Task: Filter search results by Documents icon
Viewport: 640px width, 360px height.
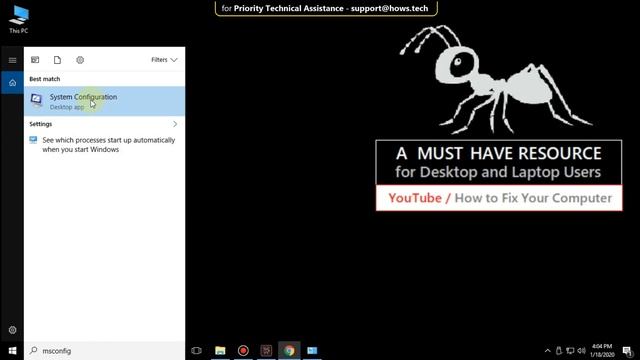Action: pos(58,60)
